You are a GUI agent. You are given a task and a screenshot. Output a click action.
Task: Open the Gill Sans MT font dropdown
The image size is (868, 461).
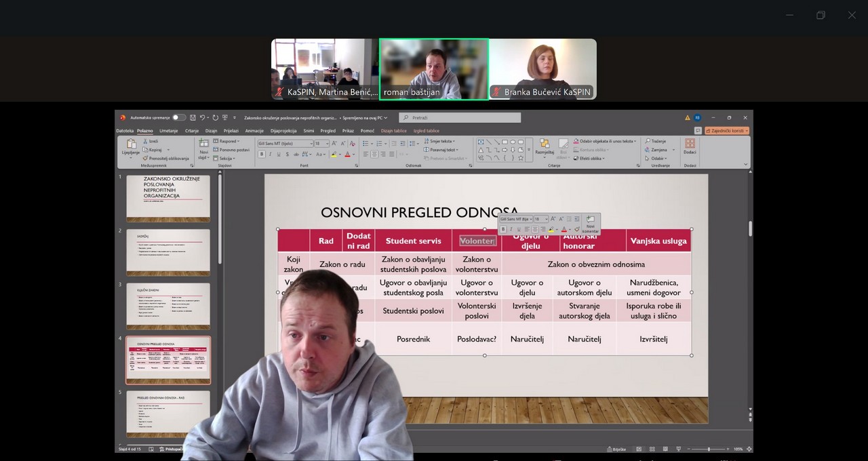coord(311,144)
